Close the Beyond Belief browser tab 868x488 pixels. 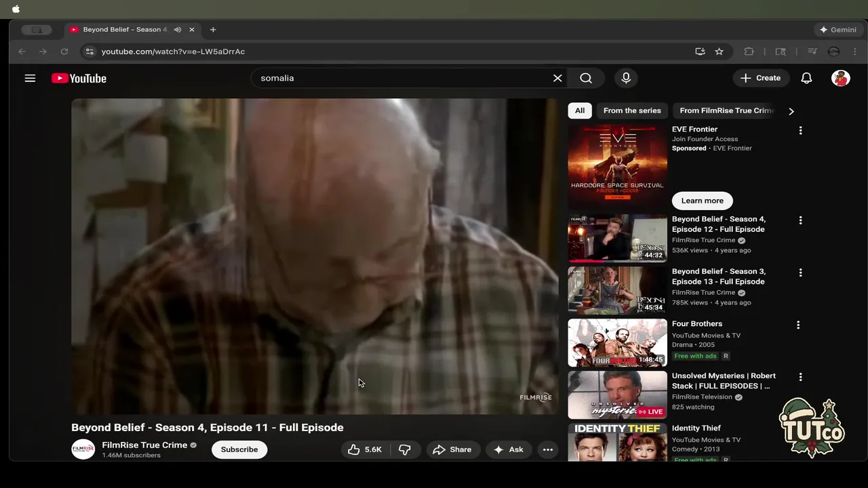tap(192, 30)
